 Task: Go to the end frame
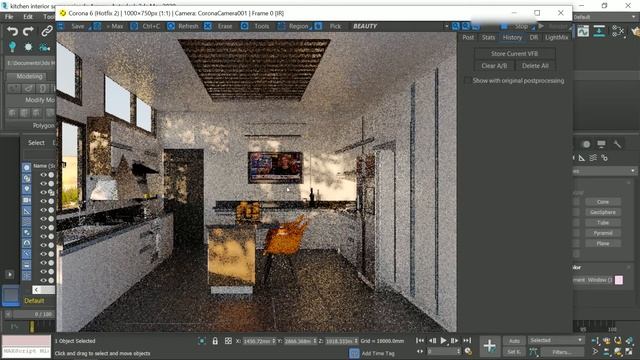point(467,340)
